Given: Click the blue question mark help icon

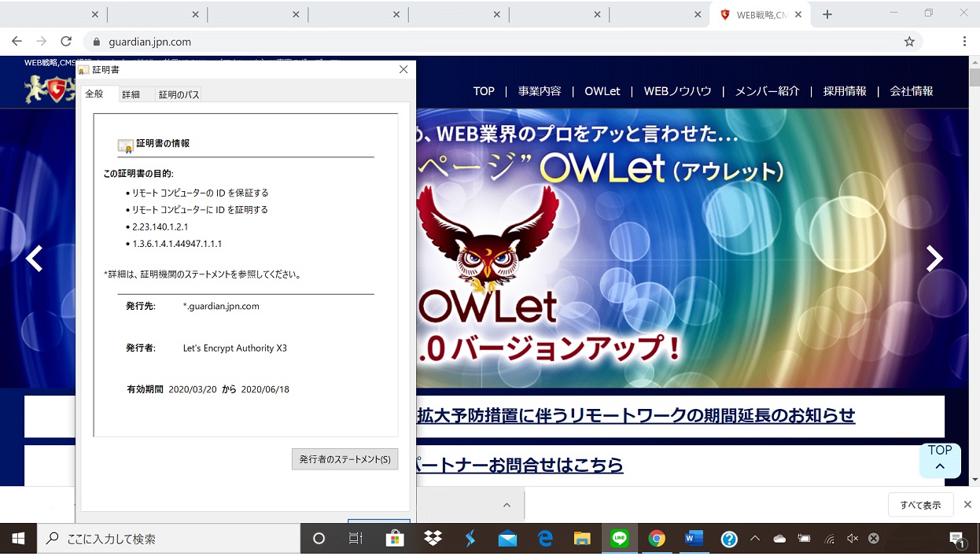Looking at the screenshot, I should tap(729, 539).
